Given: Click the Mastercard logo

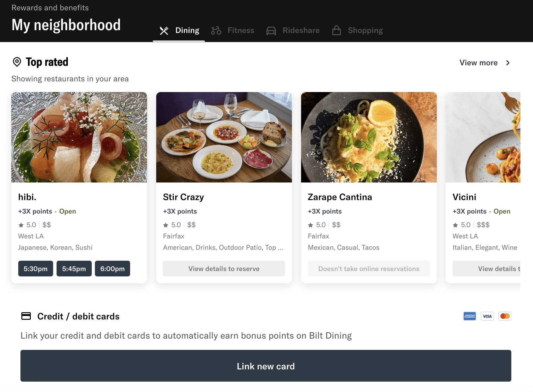Looking at the screenshot, I should [x=505, y=316].
